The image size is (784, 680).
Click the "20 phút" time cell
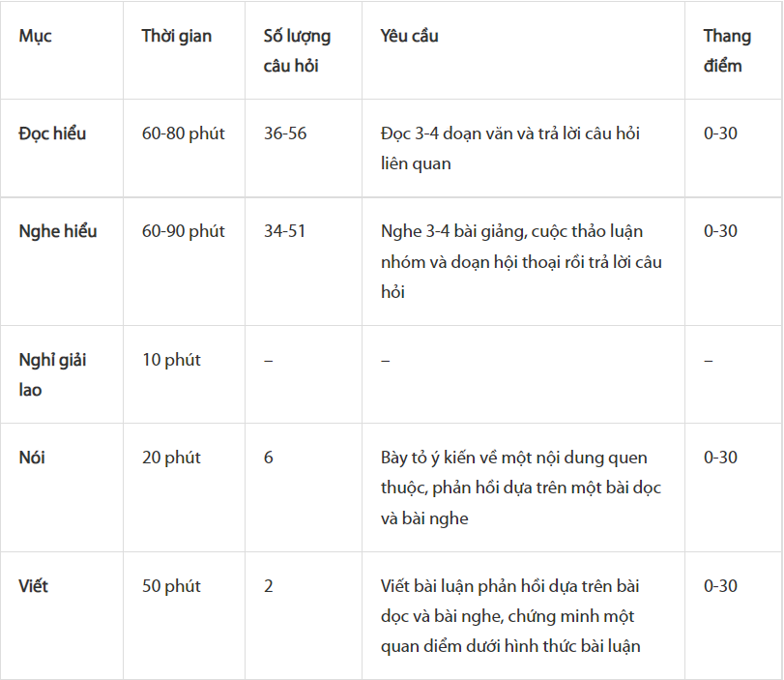pos(171,458)
